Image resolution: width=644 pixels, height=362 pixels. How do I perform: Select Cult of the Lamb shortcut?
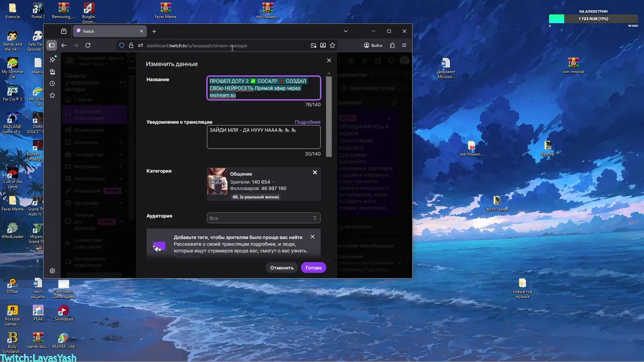[13, 178]
